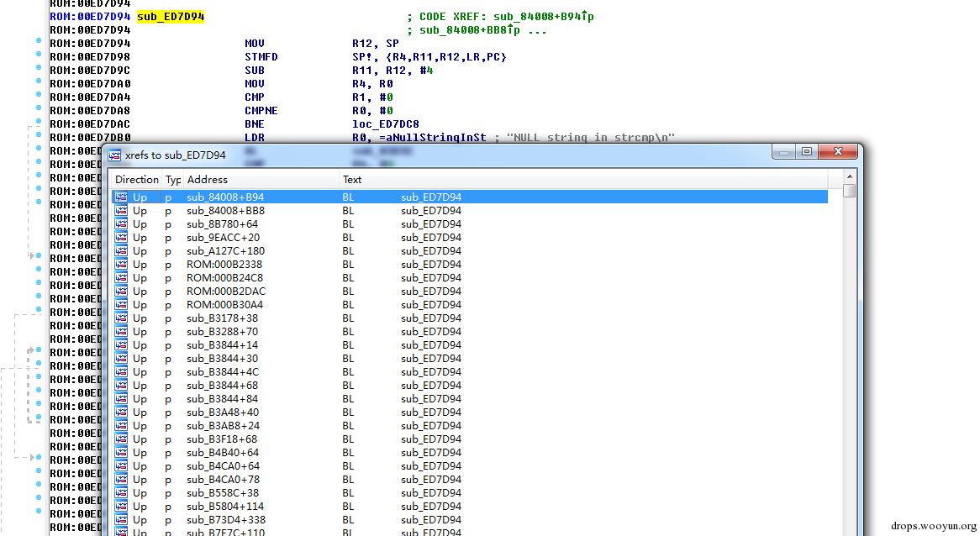Select the xref row sub_B3844+4C
The image size is (980, 536).
(470, 371)
